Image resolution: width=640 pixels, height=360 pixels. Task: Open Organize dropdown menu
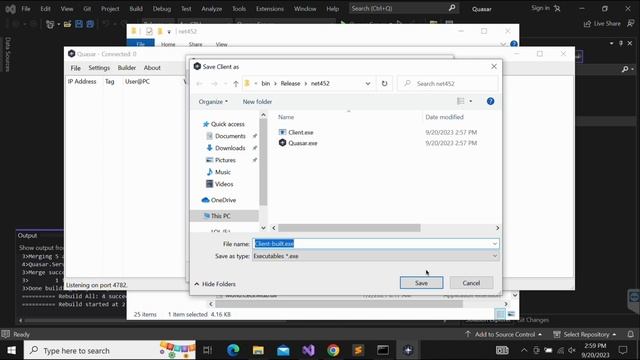[x=213, y=102]
